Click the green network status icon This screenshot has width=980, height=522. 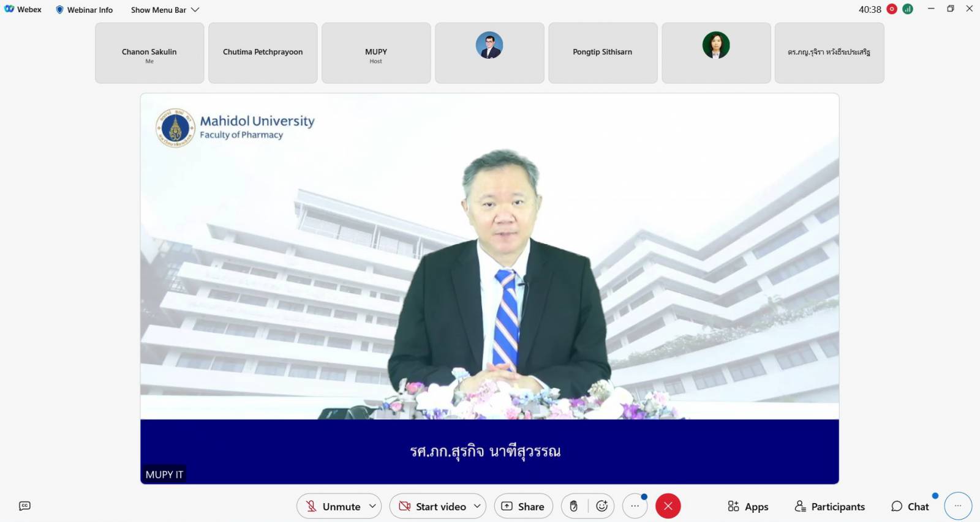point(908,9)
